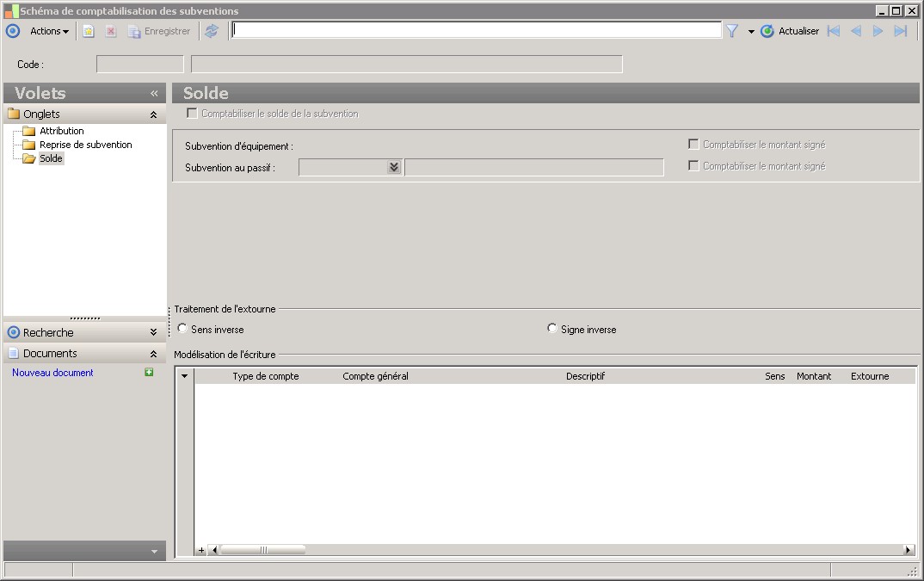Go to last record arrow
The height and width of the screenshot is (581, 924).
pos(901,31)
